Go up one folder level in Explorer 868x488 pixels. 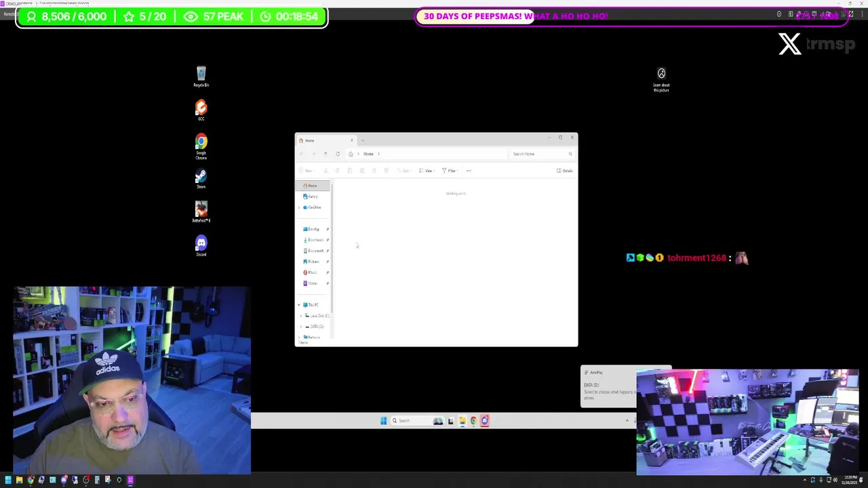pos(325,154)
